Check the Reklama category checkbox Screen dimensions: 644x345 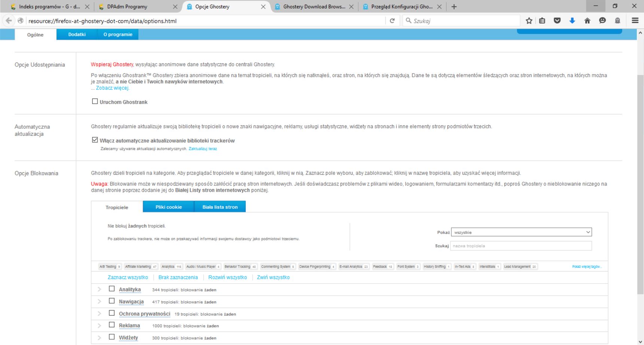click(112, 325)
